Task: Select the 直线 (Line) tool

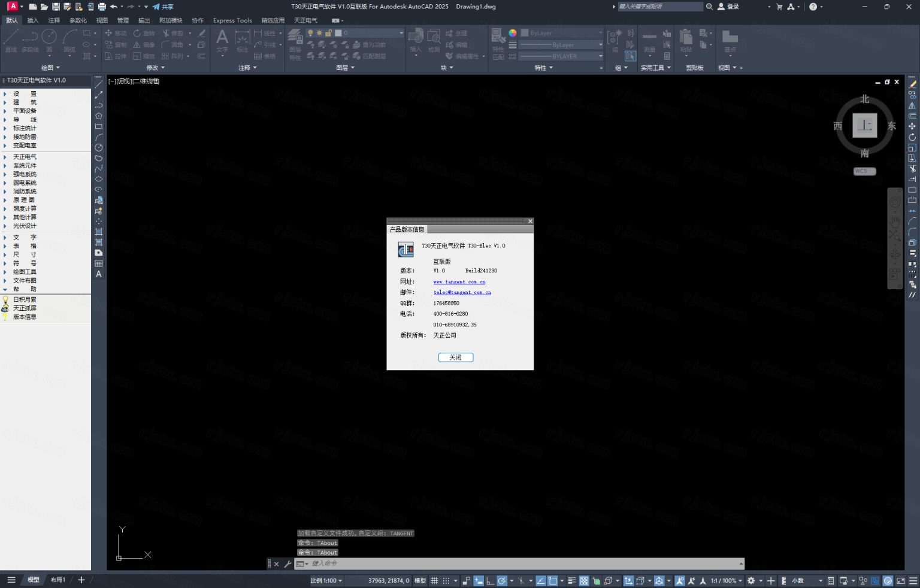Action: (x=11, y=41)
